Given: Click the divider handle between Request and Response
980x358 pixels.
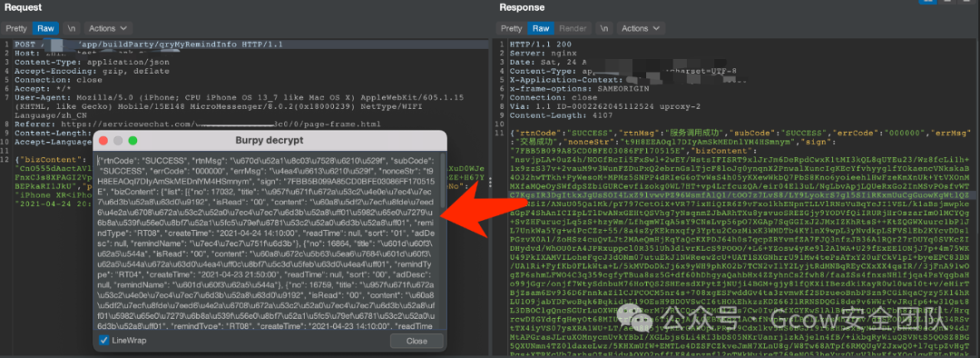Looking at the screenshot, I should coord(491,182).
